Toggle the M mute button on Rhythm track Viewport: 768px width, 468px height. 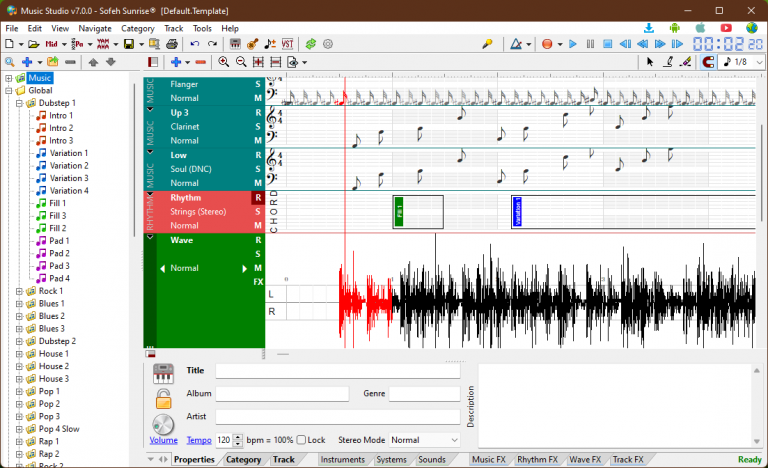[x=257, y=225]
